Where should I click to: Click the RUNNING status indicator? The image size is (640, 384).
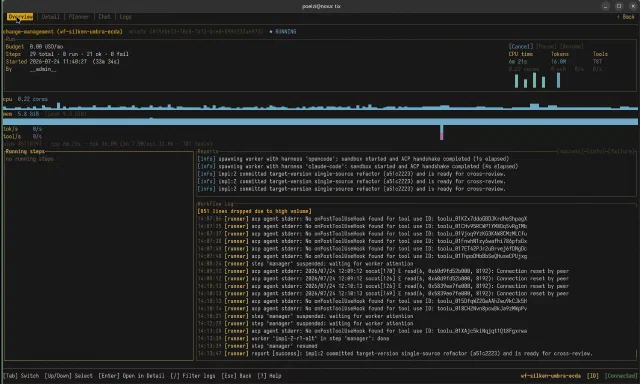(x=283, y=31)
